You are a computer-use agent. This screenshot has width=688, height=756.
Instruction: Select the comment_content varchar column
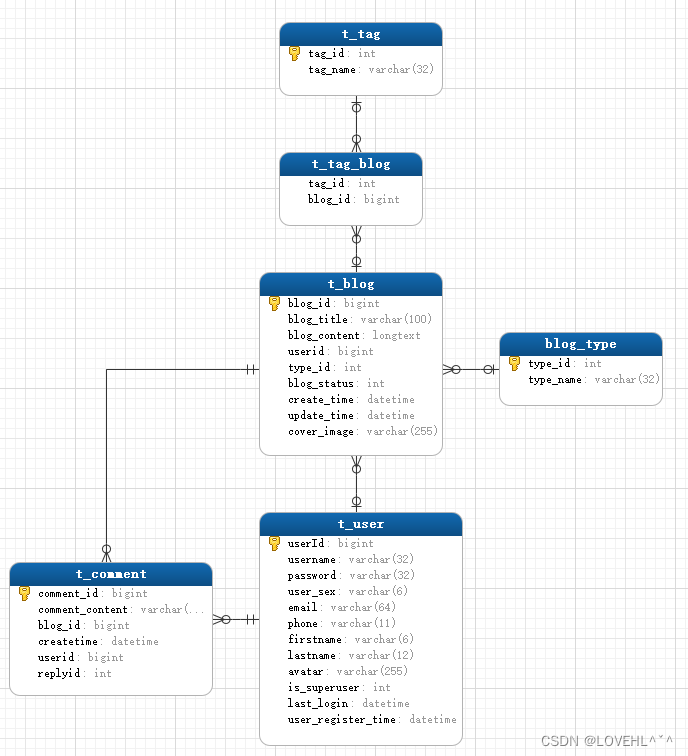click(x=121, y=609)
